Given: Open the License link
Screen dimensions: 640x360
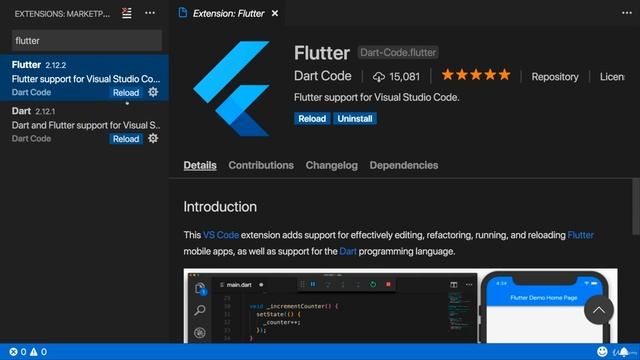Looking at the screenshot, I should (x=612, y=77).
